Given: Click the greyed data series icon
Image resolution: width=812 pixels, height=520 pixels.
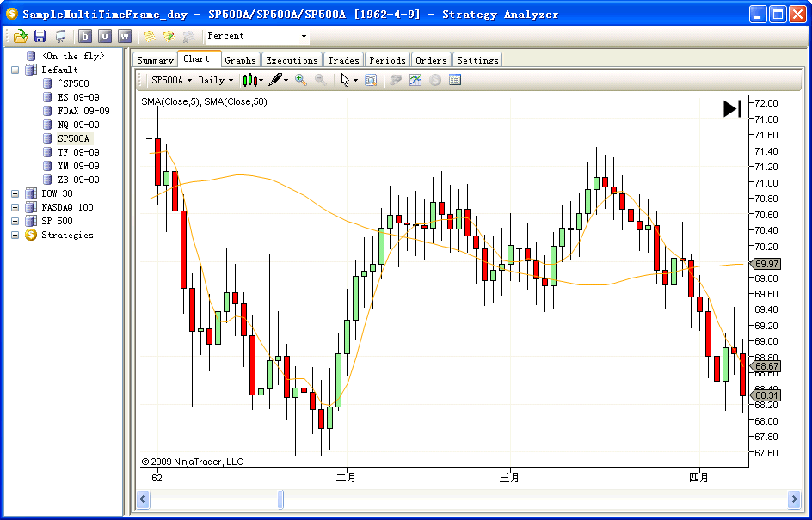Looking at the screenshot, I should (396, 80).
